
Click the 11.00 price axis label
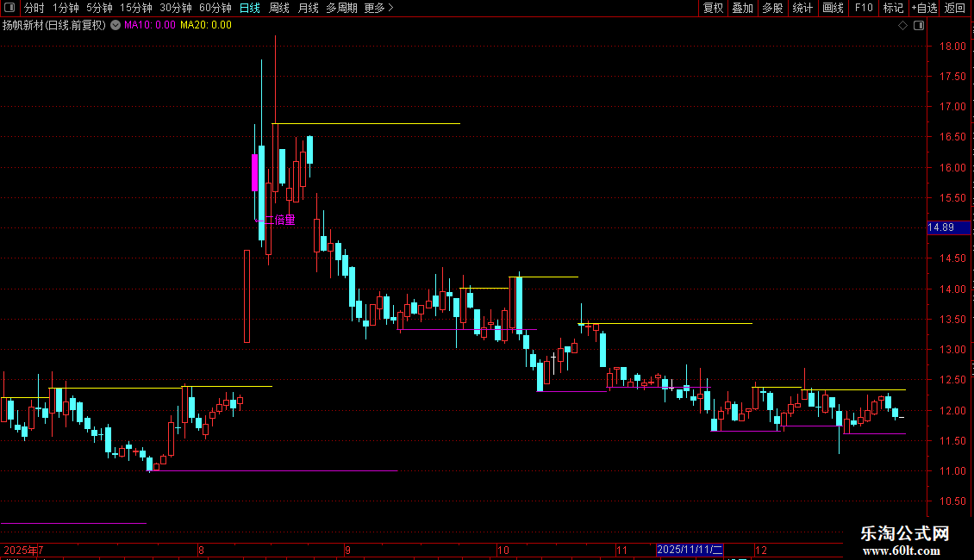click(952, 471)
